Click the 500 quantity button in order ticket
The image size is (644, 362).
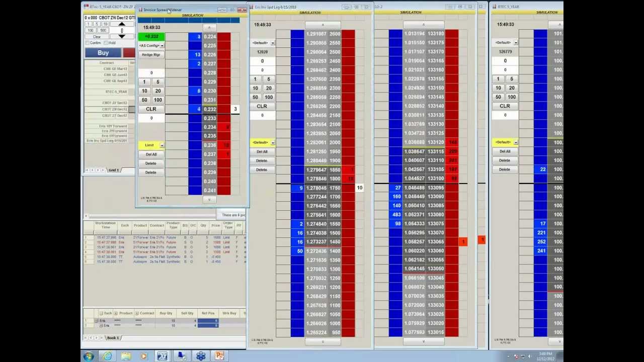(103, 30)
